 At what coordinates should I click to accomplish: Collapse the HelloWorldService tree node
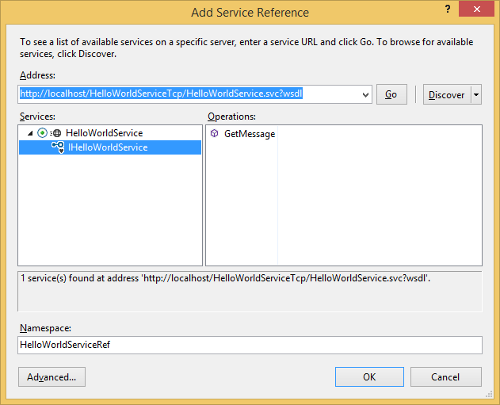point(30,133)
